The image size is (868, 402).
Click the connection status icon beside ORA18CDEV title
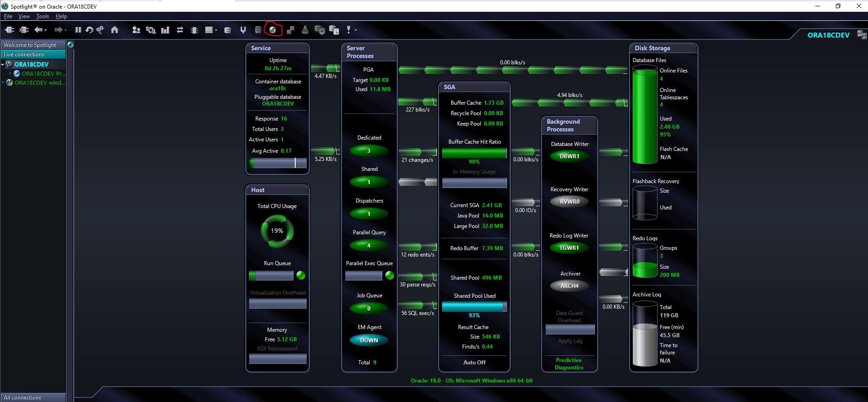click(x=861, y=34)
